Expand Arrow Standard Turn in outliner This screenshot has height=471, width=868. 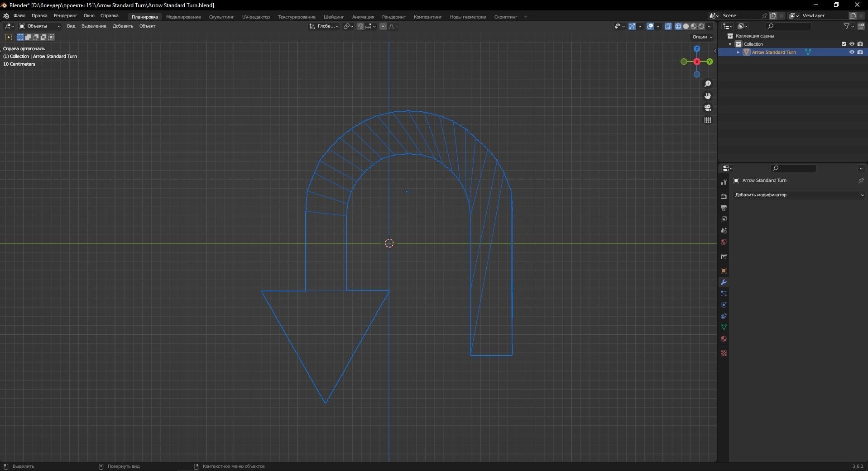click(738, 52)
